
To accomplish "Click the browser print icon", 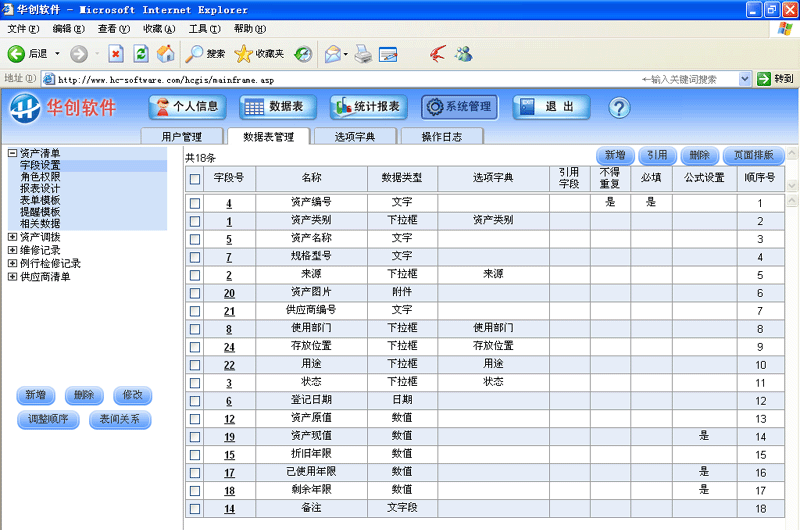I will pos(362,54).
